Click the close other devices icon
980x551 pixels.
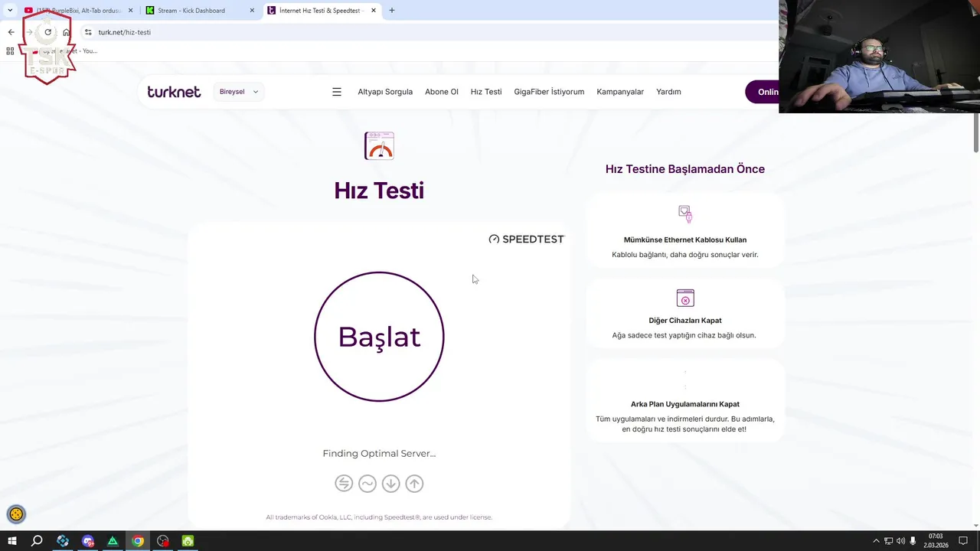(685, 298)
